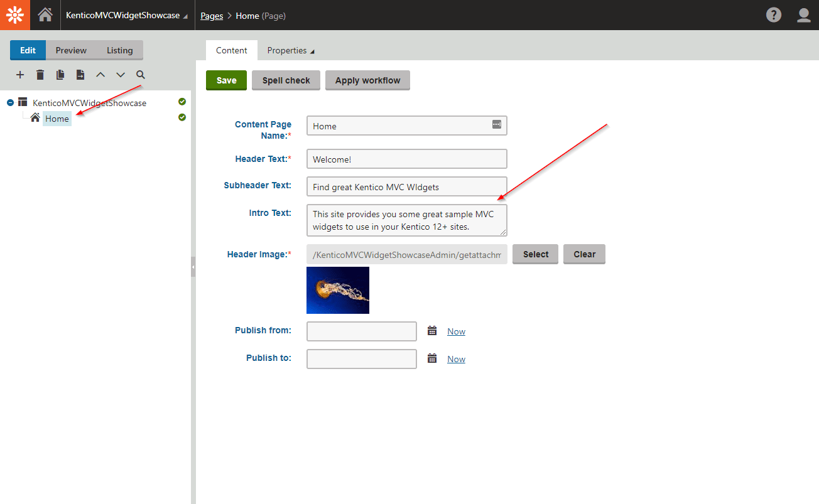Move the page down in tree
The height and width of the screenshot is (504, 819).
(x=121, y=75)
